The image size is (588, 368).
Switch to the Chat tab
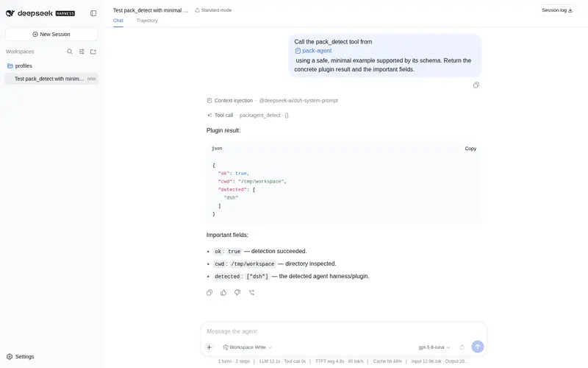click(118, 21)
